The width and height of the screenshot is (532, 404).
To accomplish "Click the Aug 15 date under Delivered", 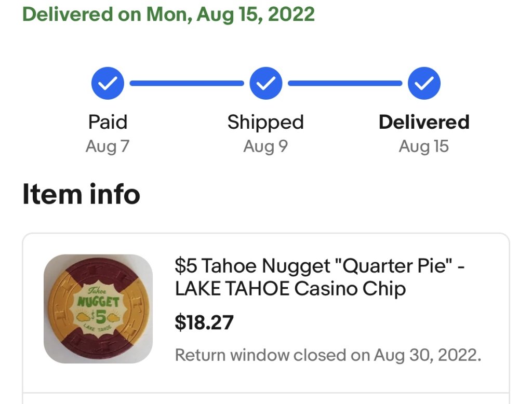I will (x=424, y=146).
